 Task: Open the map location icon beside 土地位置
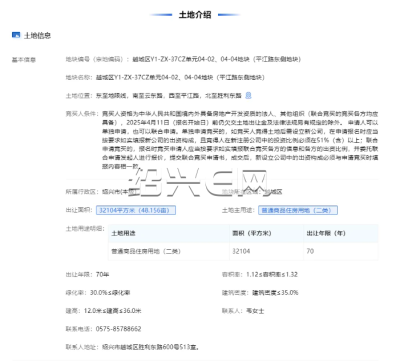[248, 96]
